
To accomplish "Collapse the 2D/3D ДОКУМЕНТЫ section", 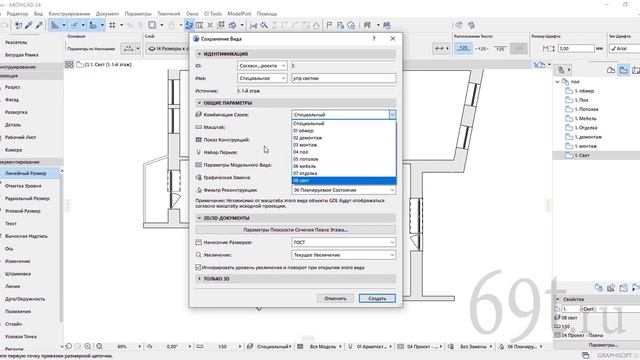I will [x=200, y=218].
